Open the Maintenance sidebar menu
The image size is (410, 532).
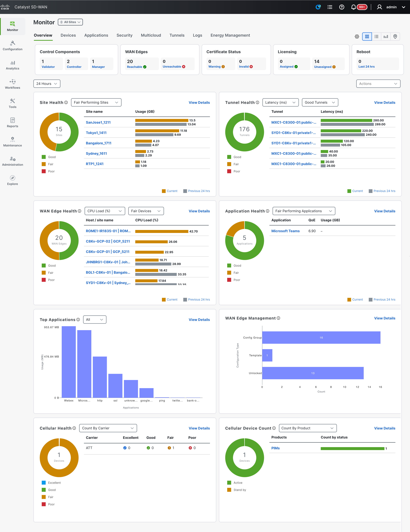click(x=12, y=142)
